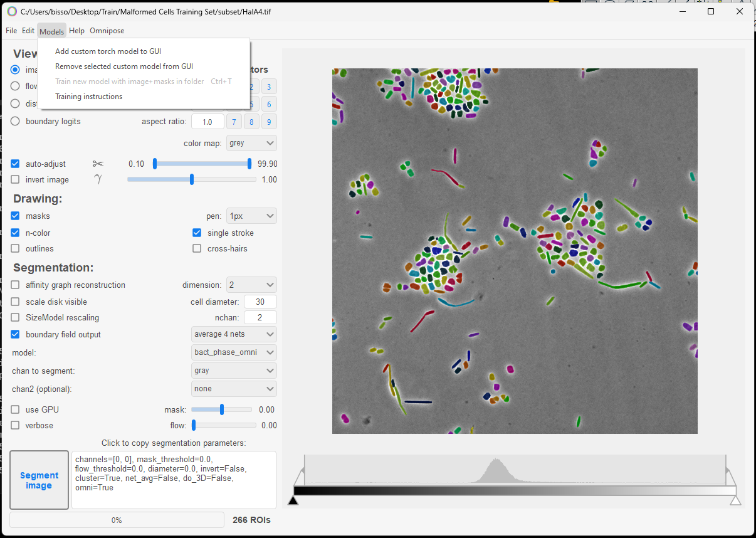The image size is (756, 538).
Task: Click the number 7 color button
Action: 234,122
